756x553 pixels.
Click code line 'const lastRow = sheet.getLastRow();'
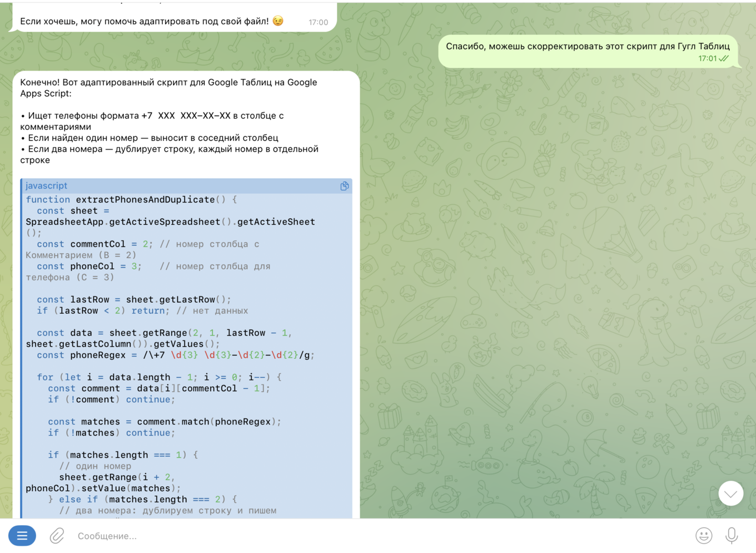click(134, 300)
